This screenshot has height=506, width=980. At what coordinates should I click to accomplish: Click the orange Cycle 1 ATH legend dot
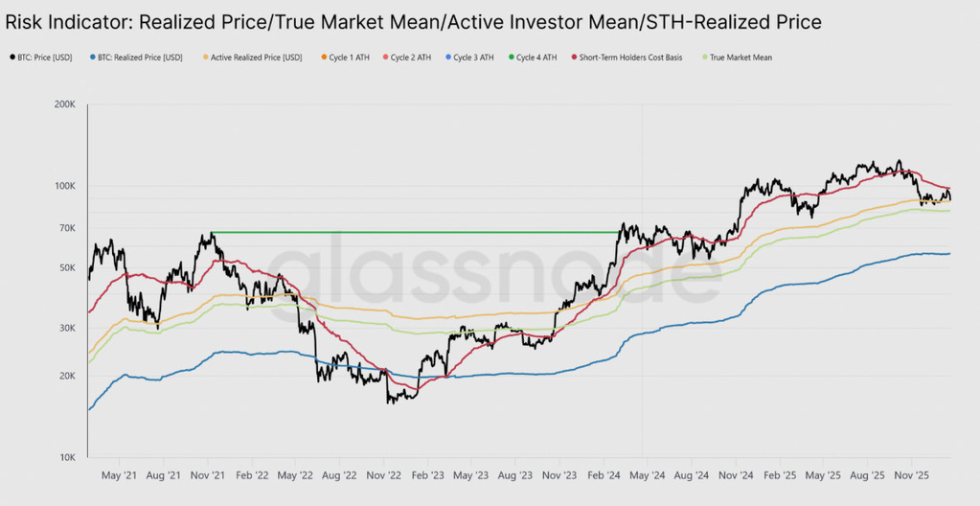[323, 57]
